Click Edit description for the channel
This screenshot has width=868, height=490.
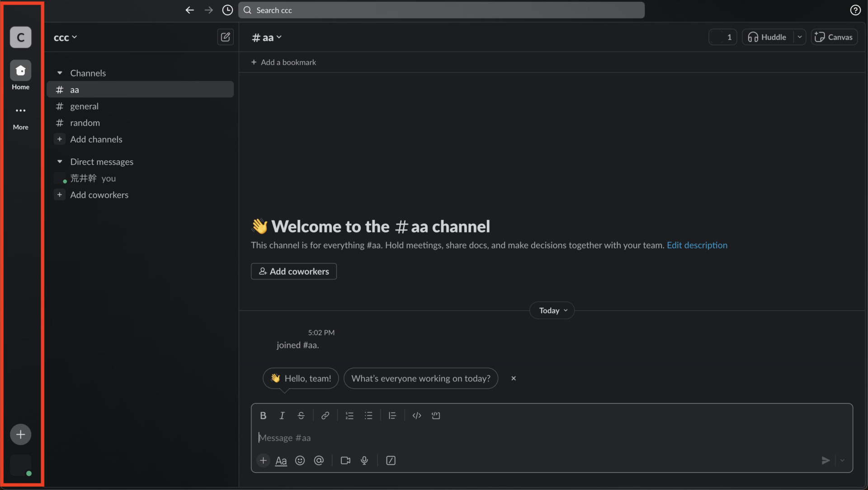pos(697,245)
